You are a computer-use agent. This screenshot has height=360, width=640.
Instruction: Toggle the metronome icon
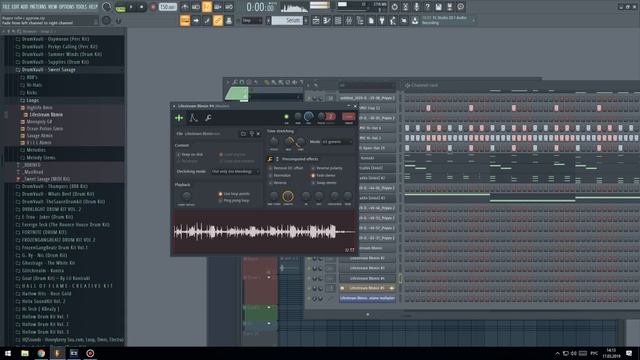click(x=184, y=7)
